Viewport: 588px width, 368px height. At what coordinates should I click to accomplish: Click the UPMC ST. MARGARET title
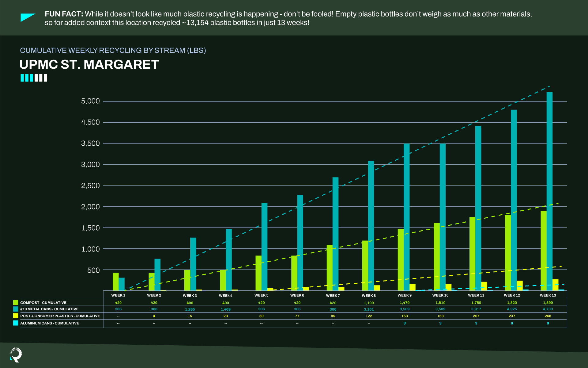(89, 64)
